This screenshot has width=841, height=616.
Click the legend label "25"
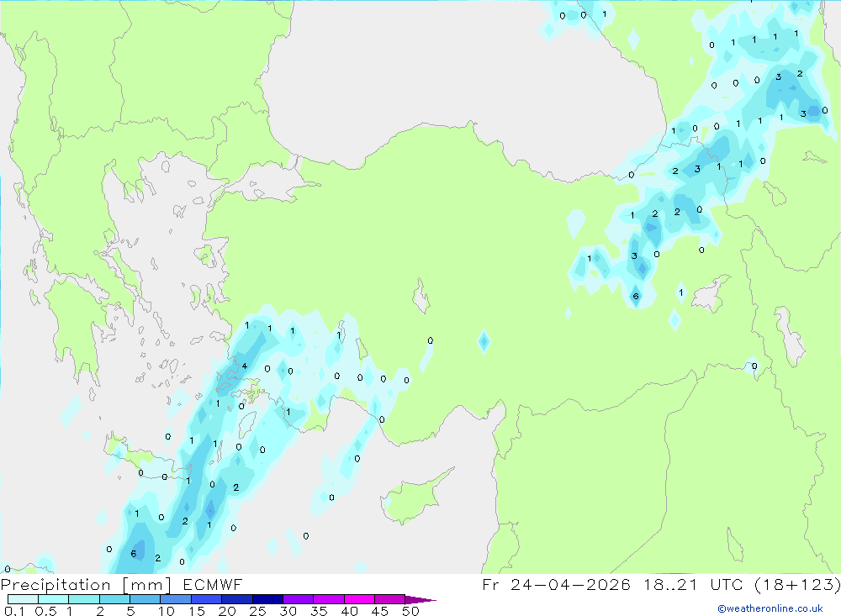257,611
